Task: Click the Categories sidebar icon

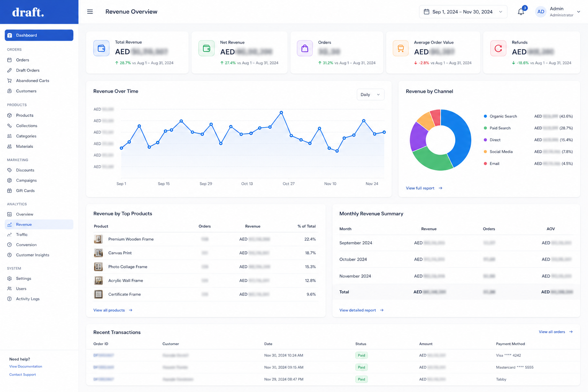Action: coord(10,136)
